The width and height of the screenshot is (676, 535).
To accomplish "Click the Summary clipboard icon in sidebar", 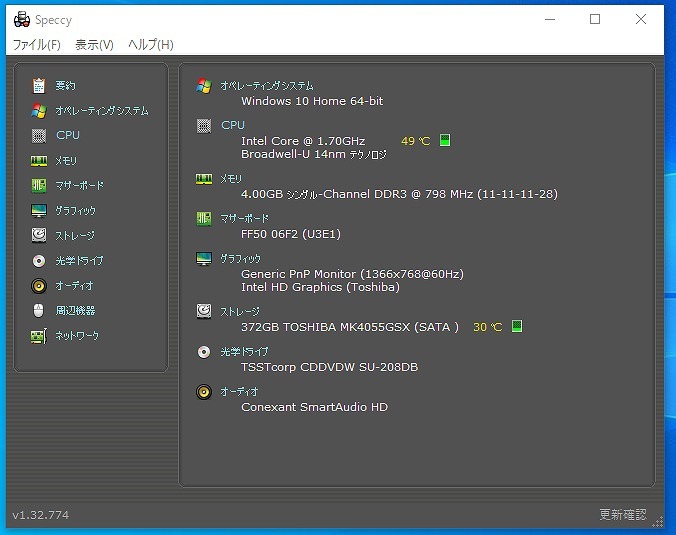I will 39,85.
